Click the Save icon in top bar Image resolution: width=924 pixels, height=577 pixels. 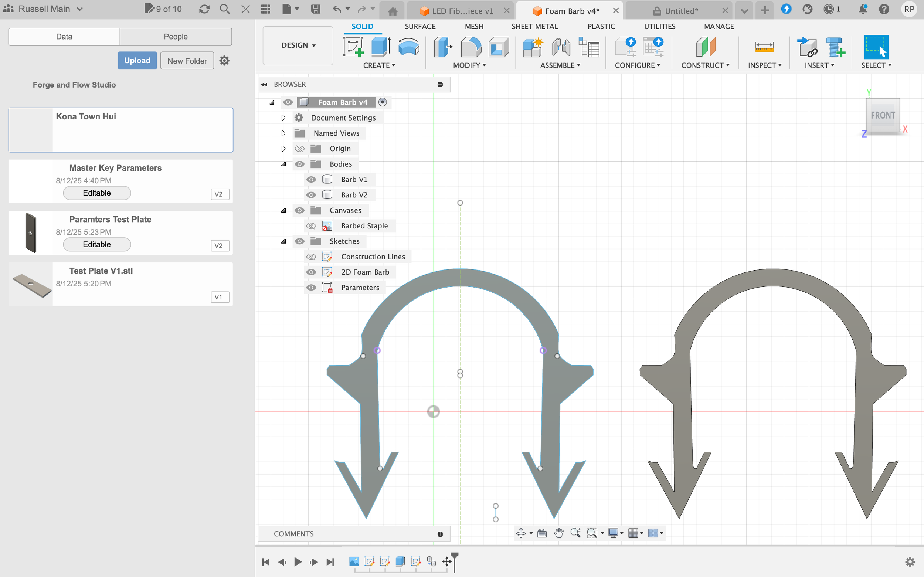coord(316,9)
